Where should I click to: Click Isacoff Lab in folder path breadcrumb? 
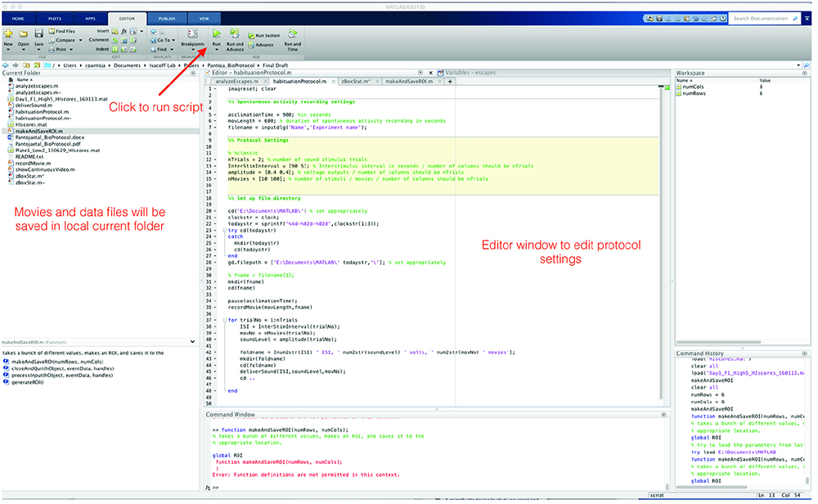162,65
